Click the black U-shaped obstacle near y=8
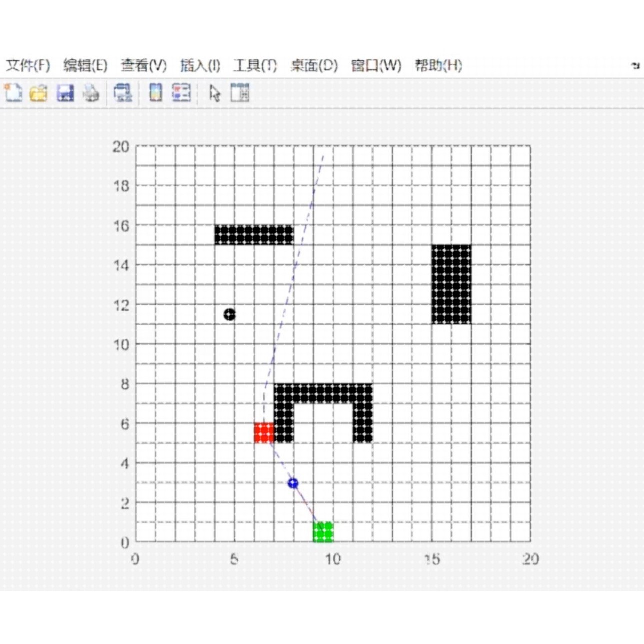The image size is (644, 644). tap(323, 394)
